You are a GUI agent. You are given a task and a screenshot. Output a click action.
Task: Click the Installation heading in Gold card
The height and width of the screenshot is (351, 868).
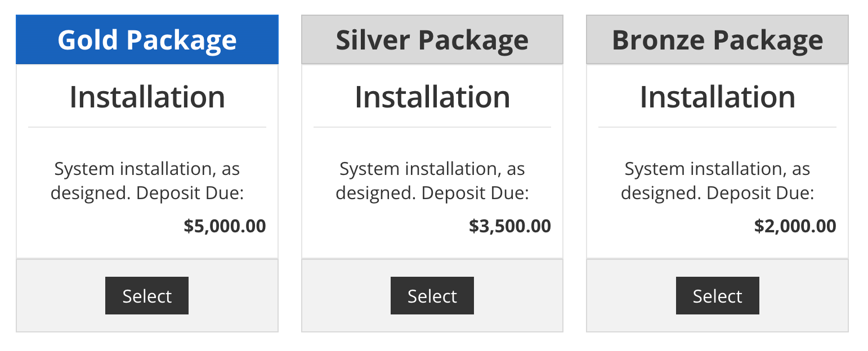(147, 97)
